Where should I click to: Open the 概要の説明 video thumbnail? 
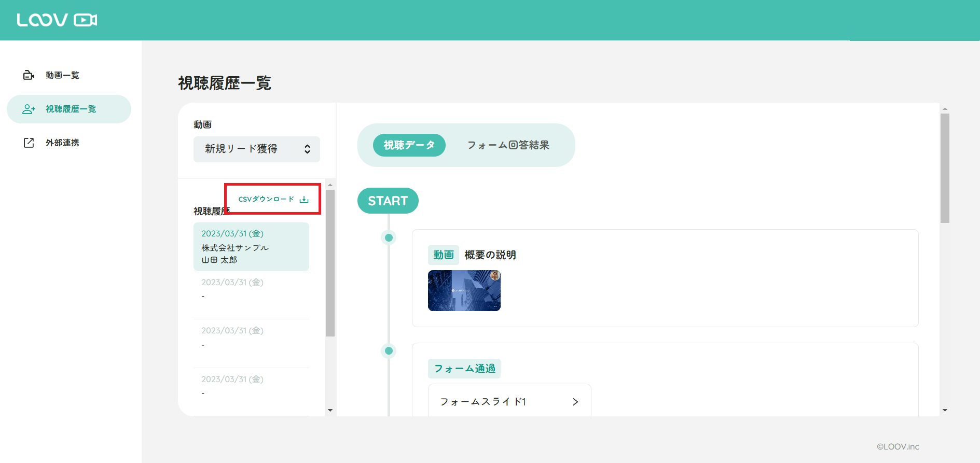point(464,290)
